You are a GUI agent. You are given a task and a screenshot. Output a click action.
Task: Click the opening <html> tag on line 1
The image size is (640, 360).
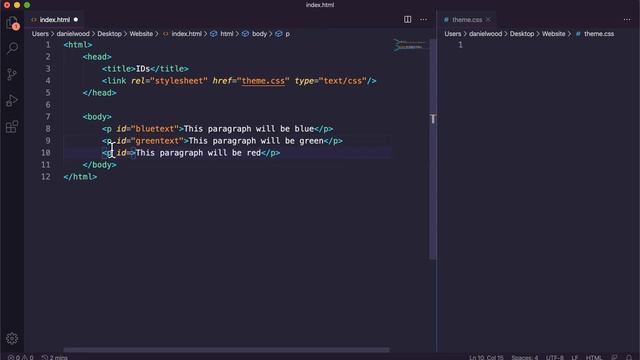coord(78,45)
